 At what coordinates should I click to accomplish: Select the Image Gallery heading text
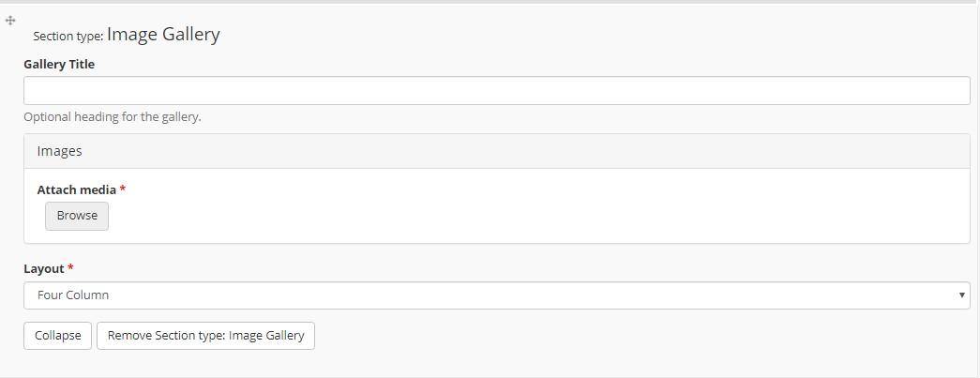click(x=164, y=35)
